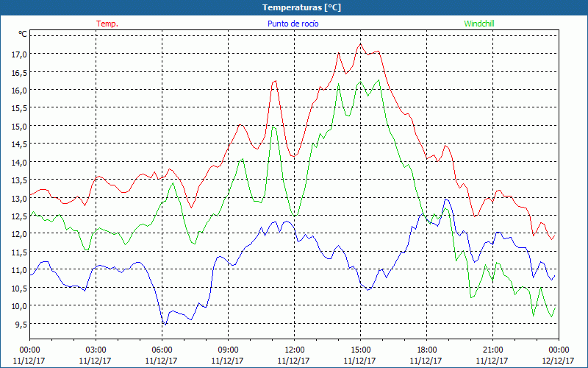Click the 14,5 y-axis value
588x368 pixels.
point(19,144)
